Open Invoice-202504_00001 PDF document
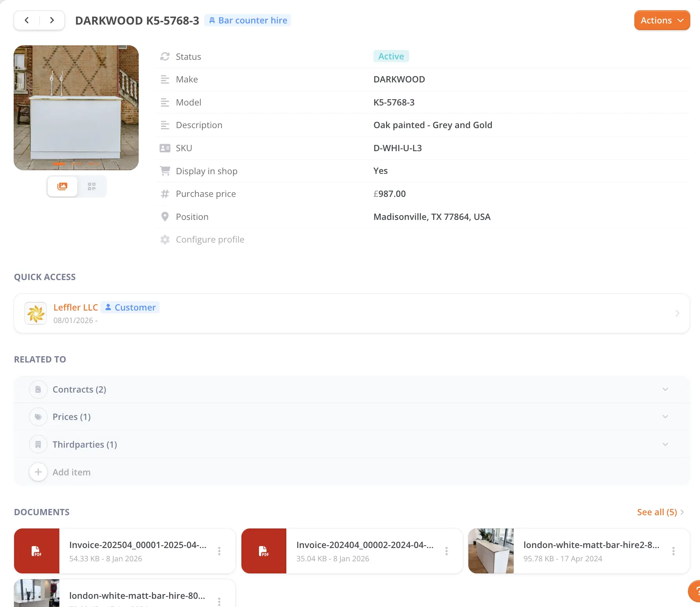The image size is (700, 607). pyautogui.click(x=137, y=545)
